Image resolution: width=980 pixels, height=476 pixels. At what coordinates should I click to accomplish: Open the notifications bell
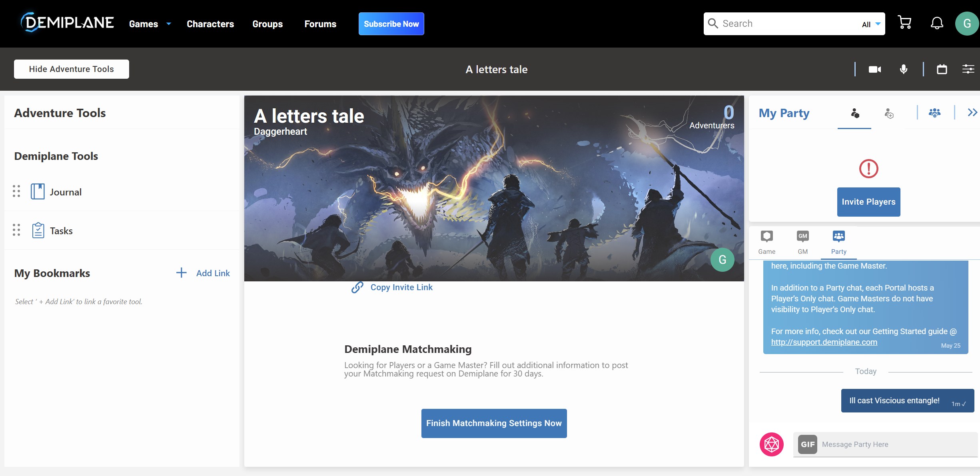(936, 23)
